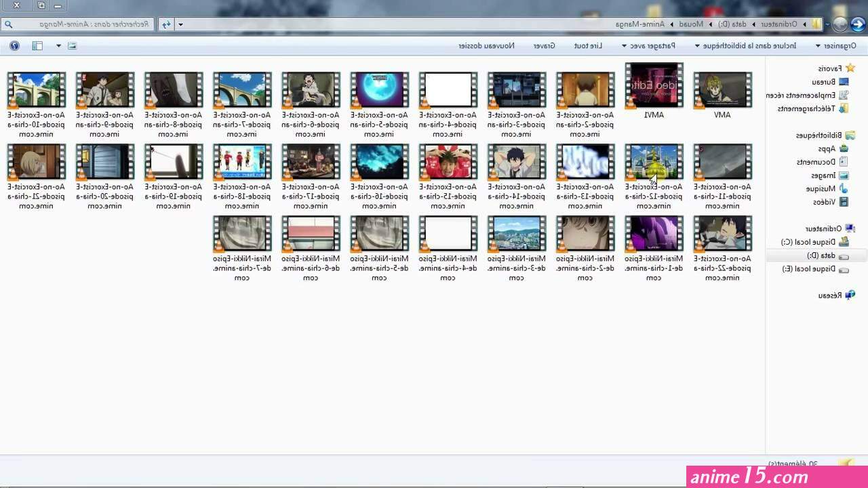Click Lire tout in the toolbar

(x=588, y=45)
